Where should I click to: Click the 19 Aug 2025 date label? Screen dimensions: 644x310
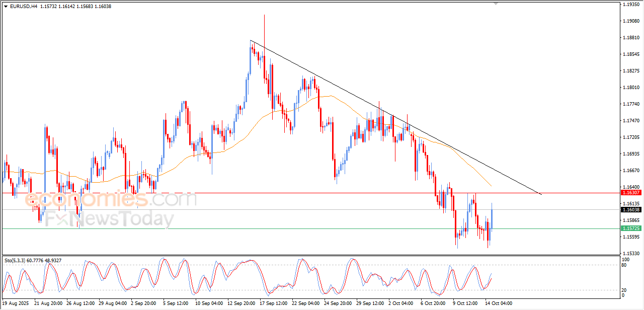click(16, 303)
